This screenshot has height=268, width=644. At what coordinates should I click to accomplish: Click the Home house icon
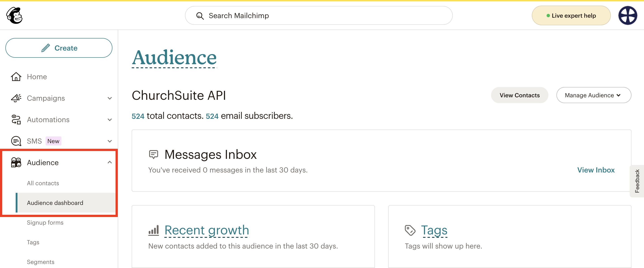click(x=16, y=77)
